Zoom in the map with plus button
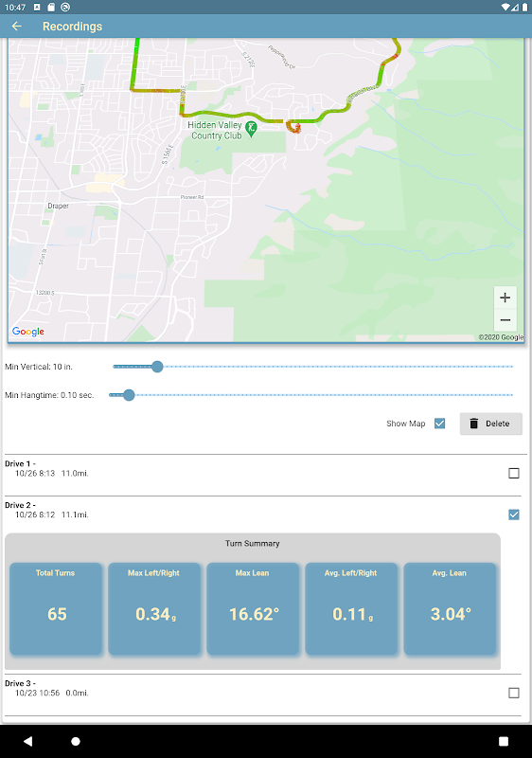Screen dimensions: 532x758 (x=505, y=298)
